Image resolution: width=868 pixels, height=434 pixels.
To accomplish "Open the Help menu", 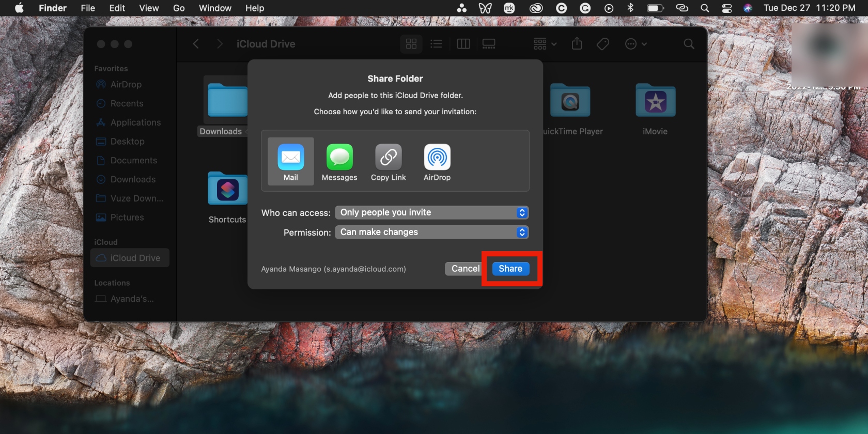I will tap(255, 8).
